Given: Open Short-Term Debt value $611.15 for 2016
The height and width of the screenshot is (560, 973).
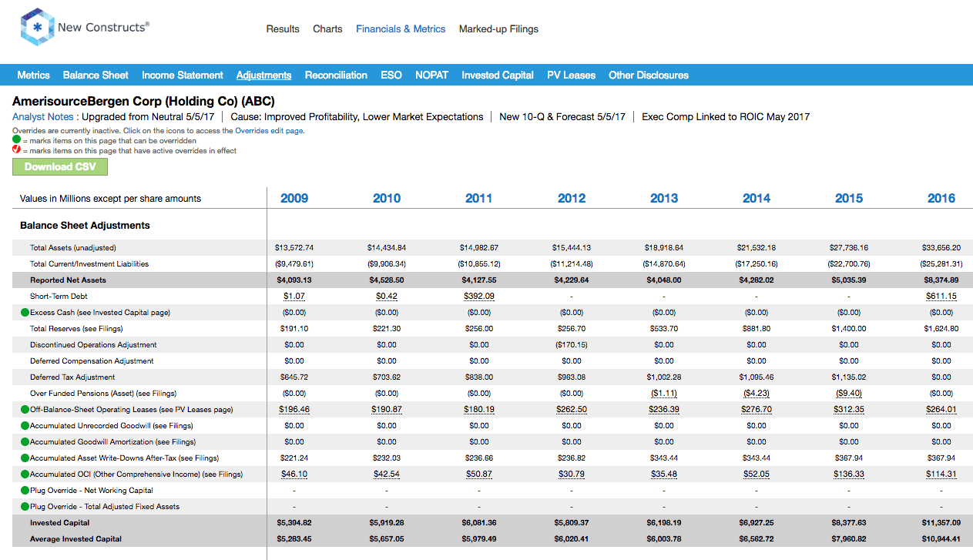Looking at the screenshot, I should click(941, 297).
